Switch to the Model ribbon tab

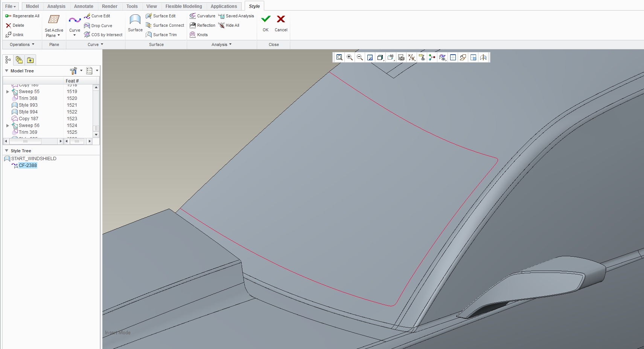pos(32,6)
